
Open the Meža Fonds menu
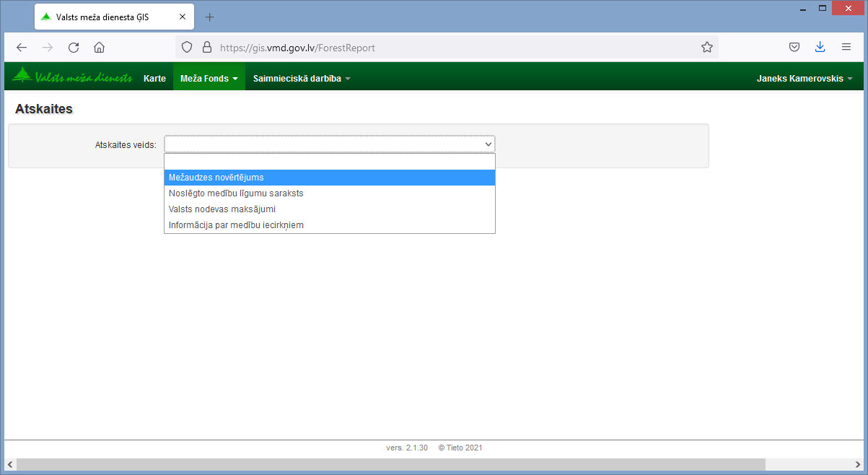(x=209, y=79)
